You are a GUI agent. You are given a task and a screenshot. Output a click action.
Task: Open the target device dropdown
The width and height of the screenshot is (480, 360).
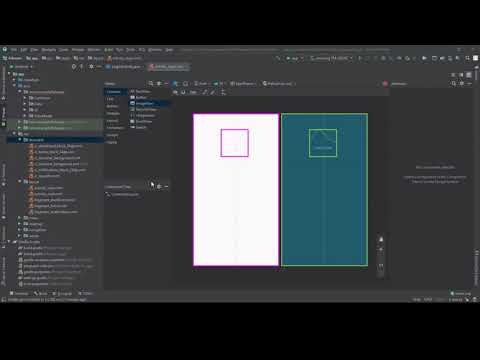pyautogui.click(x=331, y=58)
